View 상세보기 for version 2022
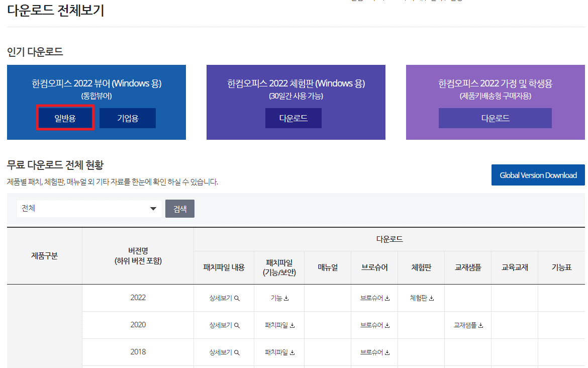Viewport: 588px width, 368px height. tap(224, 298)
